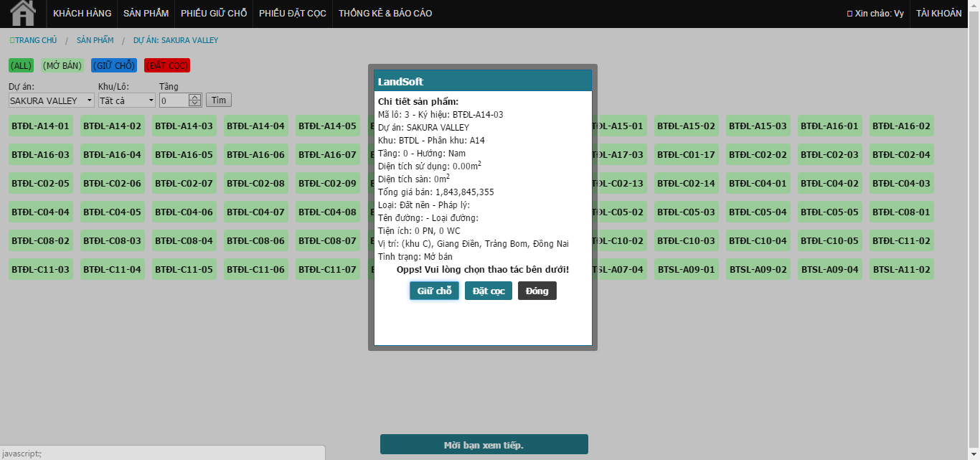Close the dialog with Đóng button
This screenshot has width=980, height=460.
pos(537,291)
